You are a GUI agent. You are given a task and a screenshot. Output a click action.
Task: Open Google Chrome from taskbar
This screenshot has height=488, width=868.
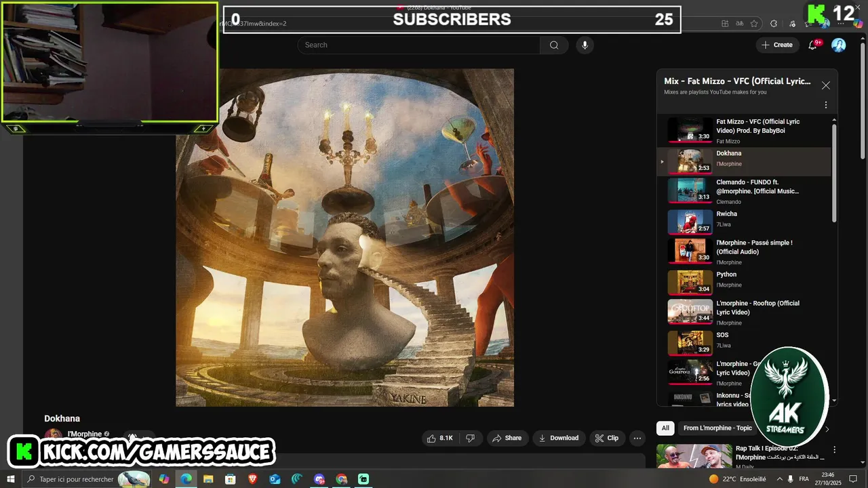click(x=342, y=479)
